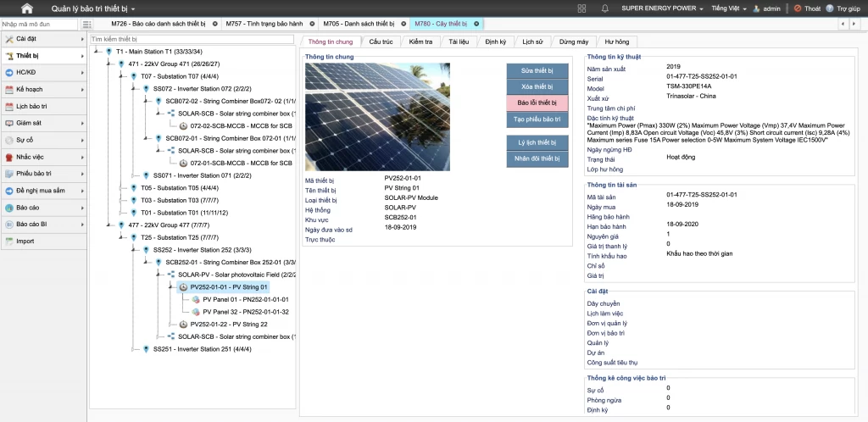Click the Import sidebar icon
This screenshot has width=868, height=422.
[x=9, y=242]
